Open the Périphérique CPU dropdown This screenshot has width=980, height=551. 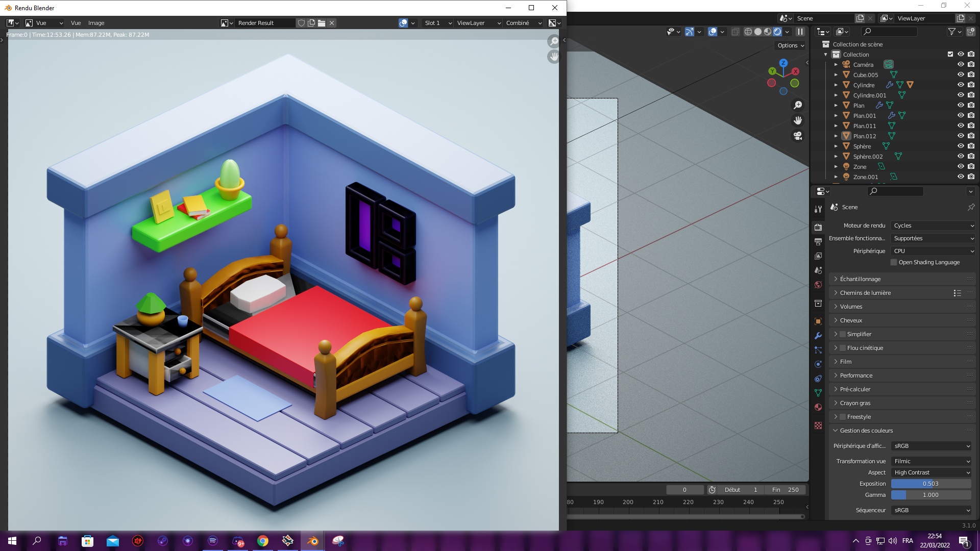coord(933,251)
